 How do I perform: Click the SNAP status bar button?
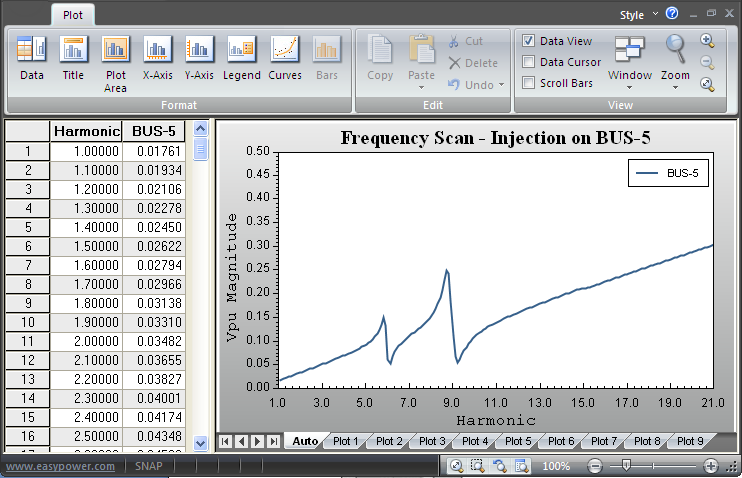[x=150, y=466]
